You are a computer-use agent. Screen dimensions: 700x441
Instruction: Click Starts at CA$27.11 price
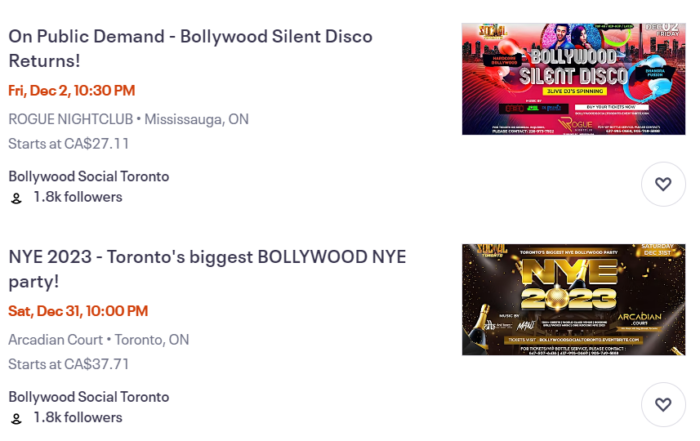tap(68, 144)
